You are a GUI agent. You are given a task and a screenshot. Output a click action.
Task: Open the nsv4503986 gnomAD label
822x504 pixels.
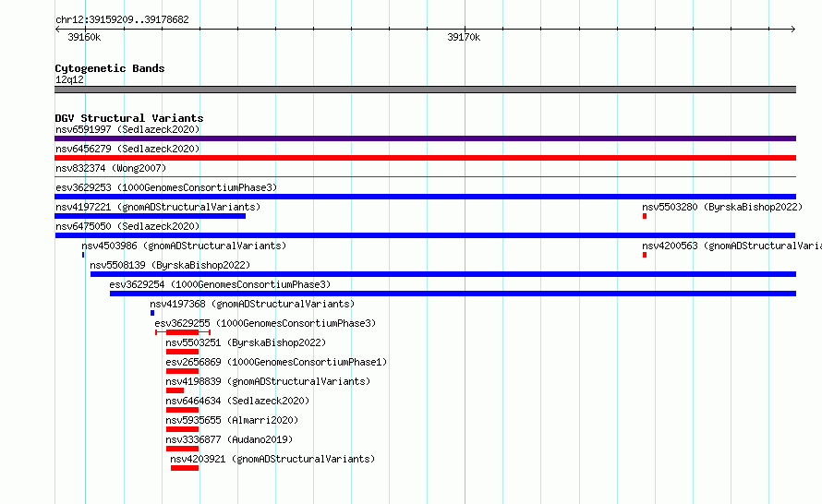coord(184,246)
